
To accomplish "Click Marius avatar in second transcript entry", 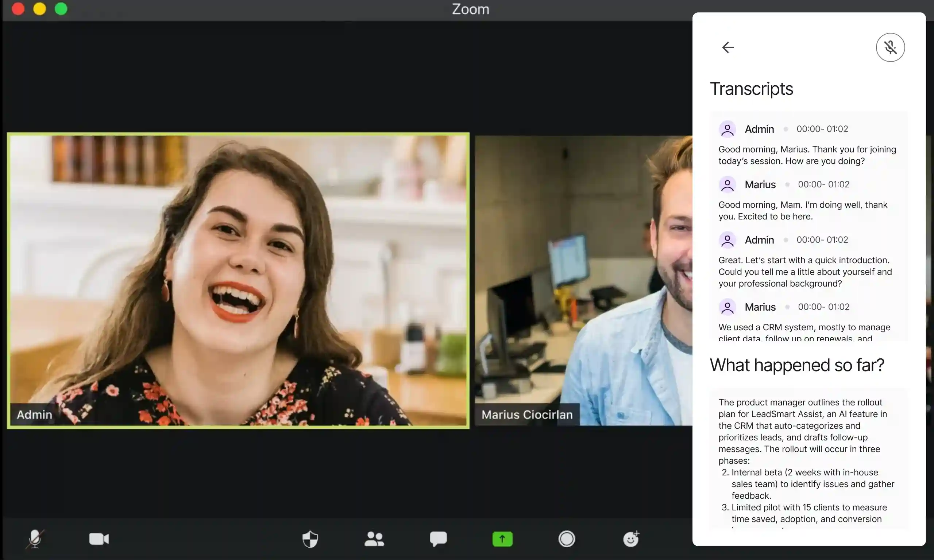I will pyautogui.click(x=727, y=184).
